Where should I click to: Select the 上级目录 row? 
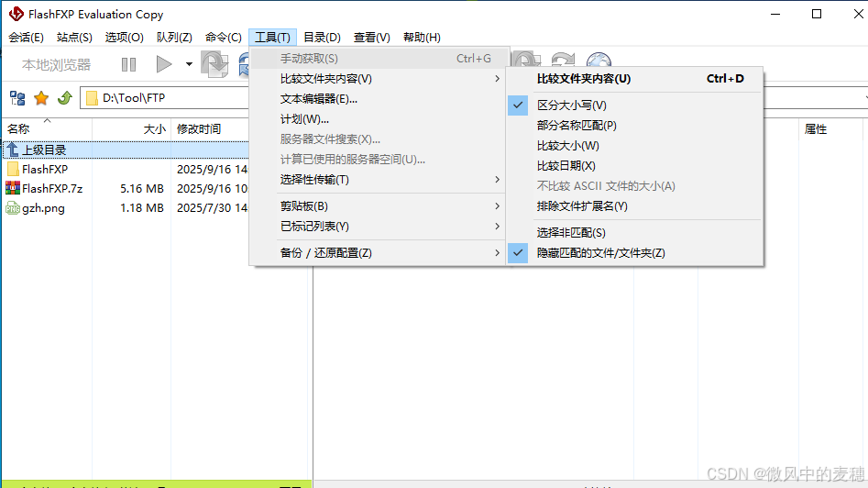(x=126, y=150)
